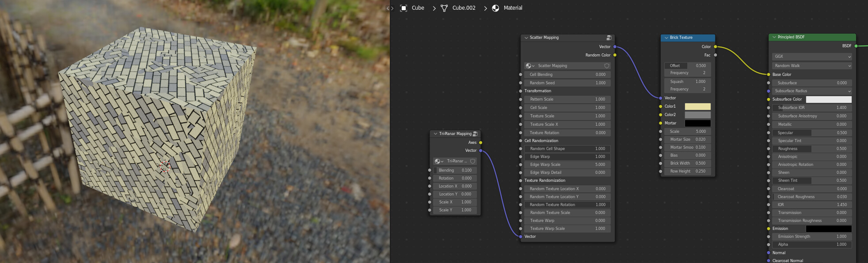Image resolution: width=868 pixels, height=263 pixels.
Task: Click the Location X field in Tri-Planar
Action: tap(455, 186)
